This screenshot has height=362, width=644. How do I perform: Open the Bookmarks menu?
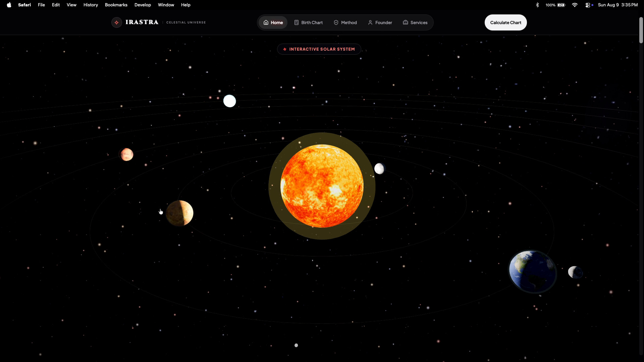click(x=116, y=5)
